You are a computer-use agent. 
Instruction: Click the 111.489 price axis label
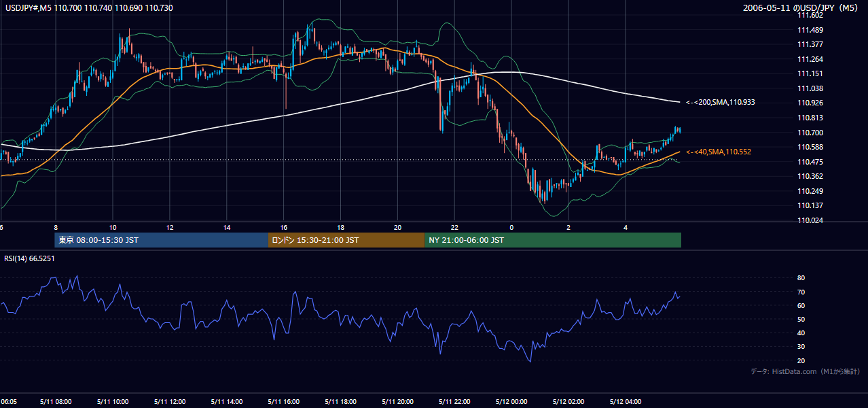pyautogui.click(x=810, y=30)
